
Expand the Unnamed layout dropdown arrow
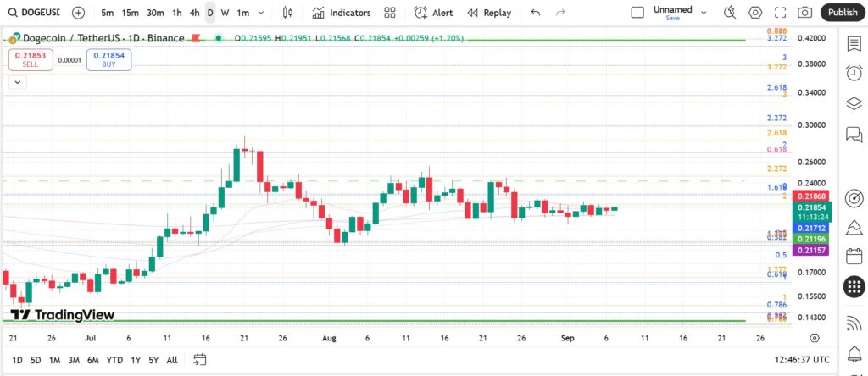[x=704, y=12]
